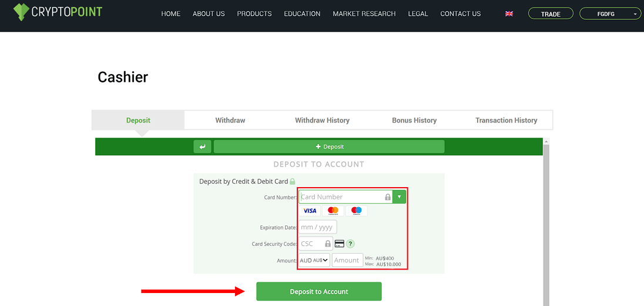Screen dimensions: 644x306
Task: Click the card back illustration icon
Action: (x=339, y=244)
